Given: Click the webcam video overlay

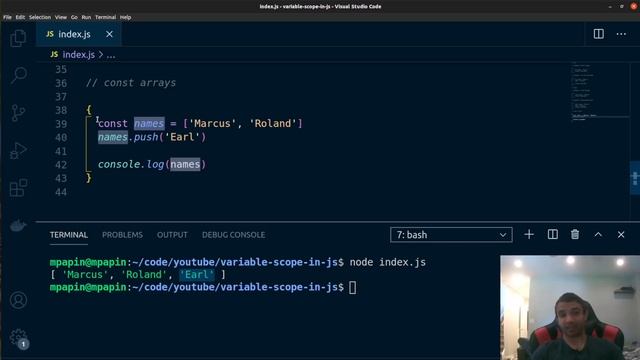Looking at the screenshot, I should (x=570, y=308).
